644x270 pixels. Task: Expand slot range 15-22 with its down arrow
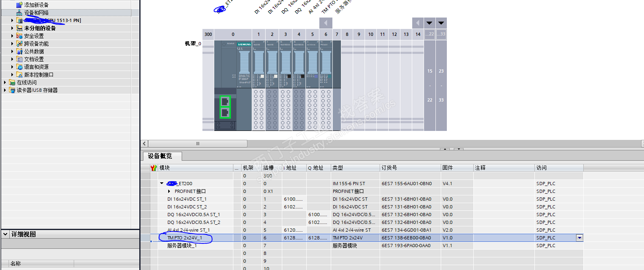point(429,23)
